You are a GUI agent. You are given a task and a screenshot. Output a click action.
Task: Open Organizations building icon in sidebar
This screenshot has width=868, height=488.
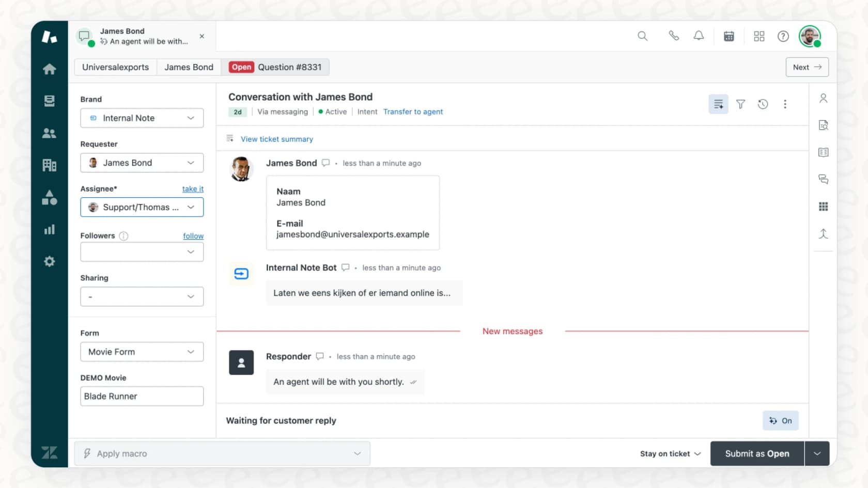click(x=49, y=165)
